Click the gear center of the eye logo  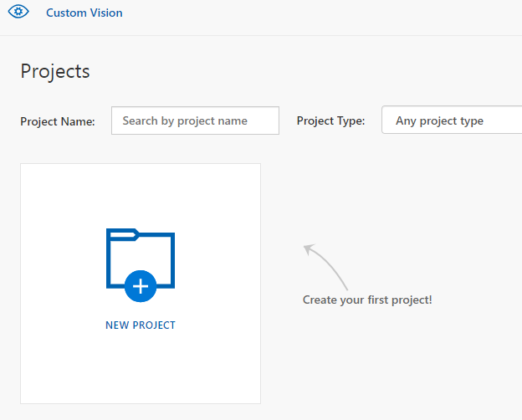18,13
